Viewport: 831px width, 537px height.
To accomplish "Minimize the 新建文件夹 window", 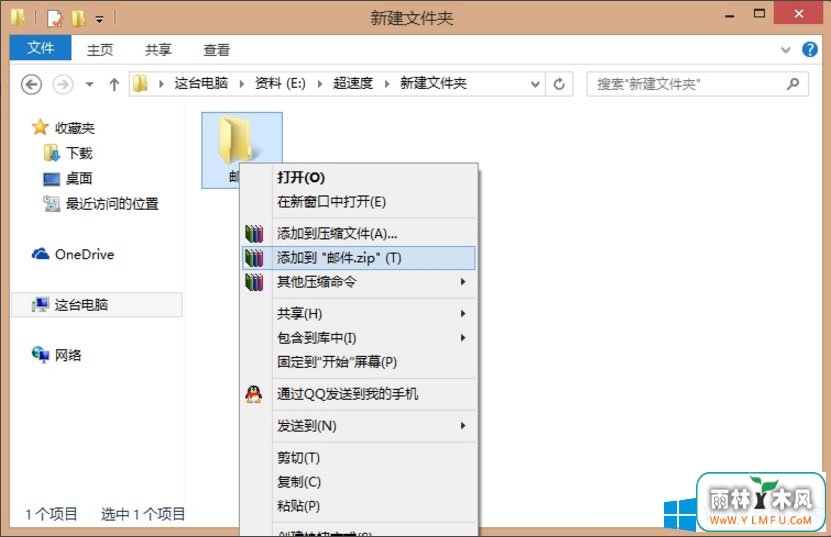I will click(x=730, y=16).
